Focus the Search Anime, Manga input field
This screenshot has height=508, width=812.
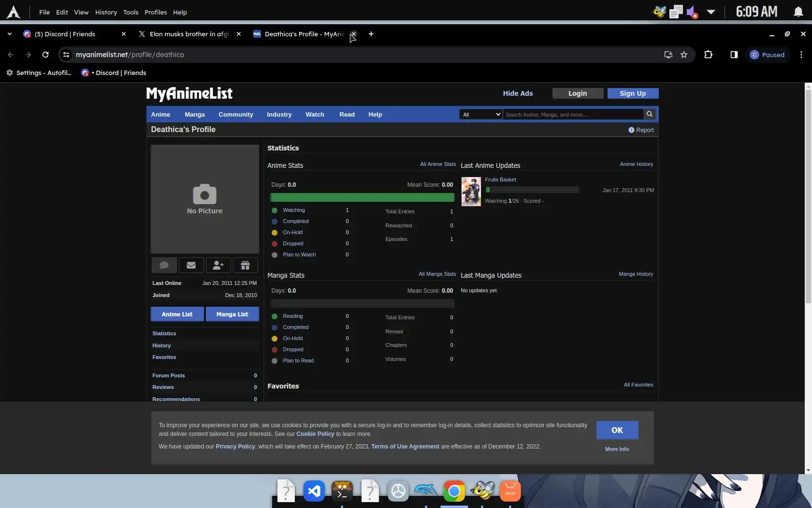(573, 115)
